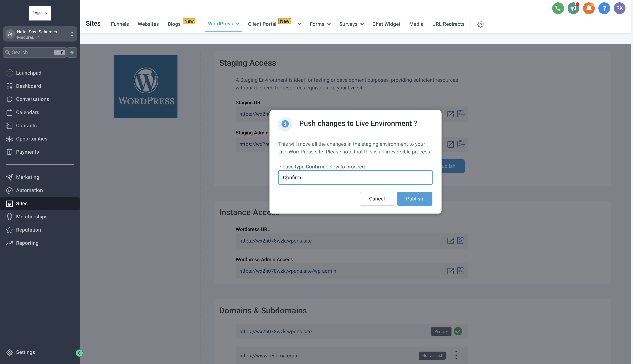Collapse sidebar with green arrow button

pyautogui.click(x=79, y=353)
